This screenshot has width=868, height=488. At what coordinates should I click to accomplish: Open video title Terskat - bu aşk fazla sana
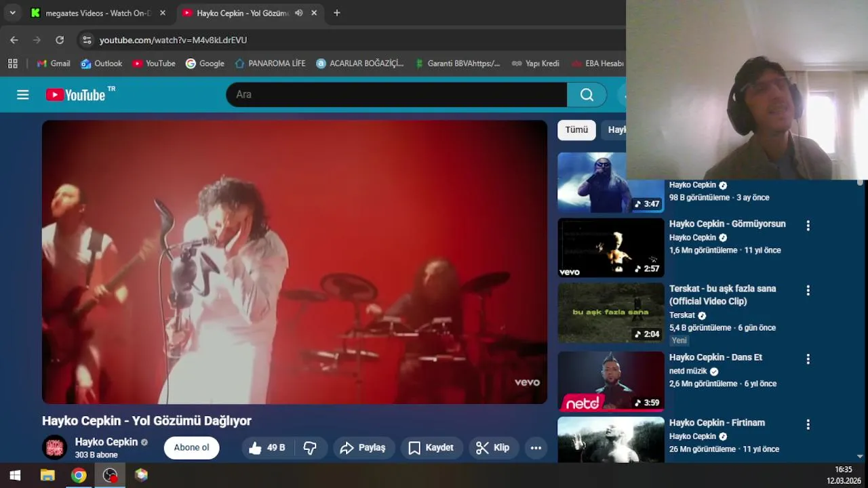pyautogui.click(x=723, y=295)
